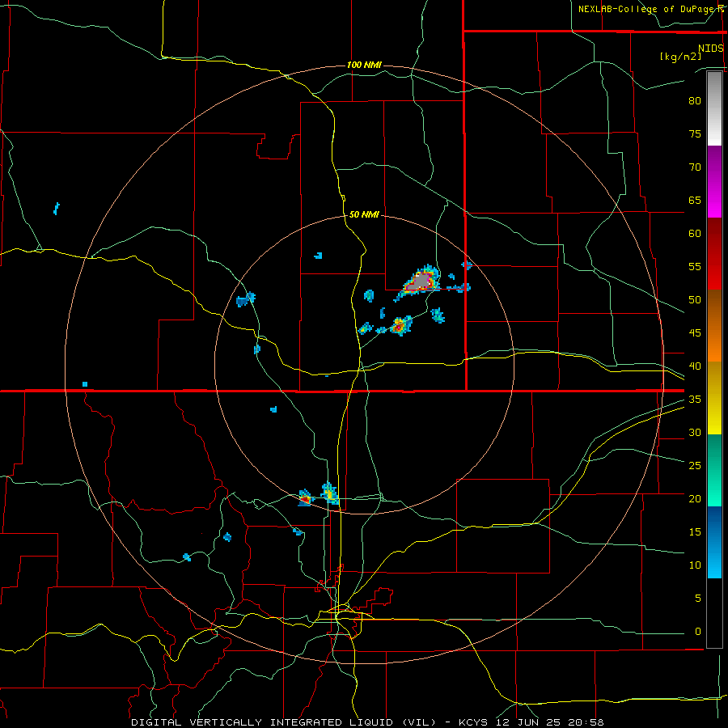Viewport: 728px width, 728px height.
Task: Click the 50 NMI range ring label
Action: [x=364, y=214]
